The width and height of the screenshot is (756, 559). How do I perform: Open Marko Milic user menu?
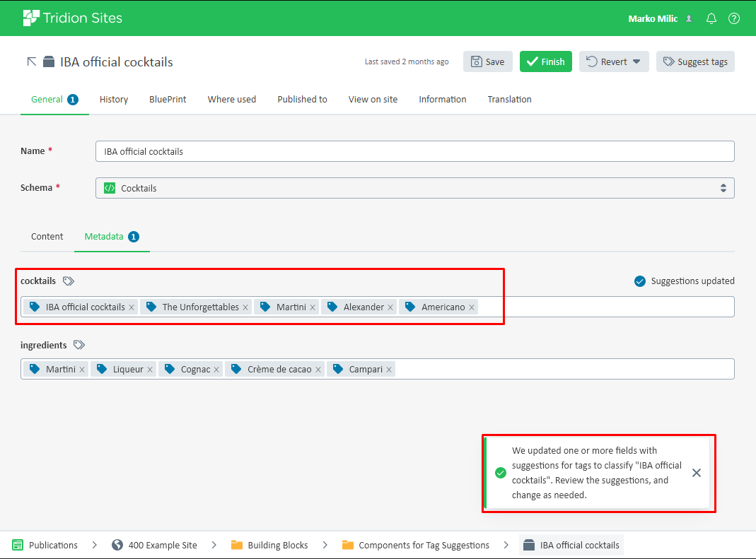[x=659, y=18]
